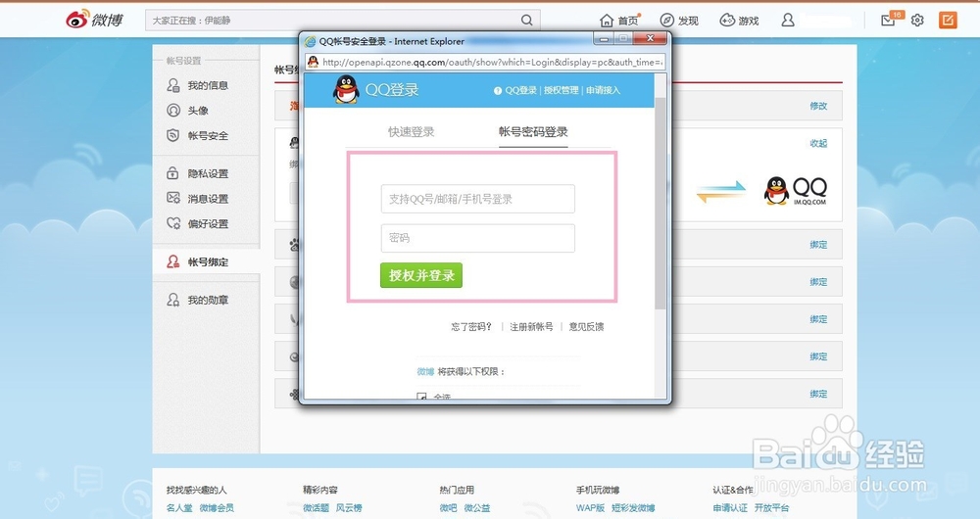Click the Weibo logo

95,20
